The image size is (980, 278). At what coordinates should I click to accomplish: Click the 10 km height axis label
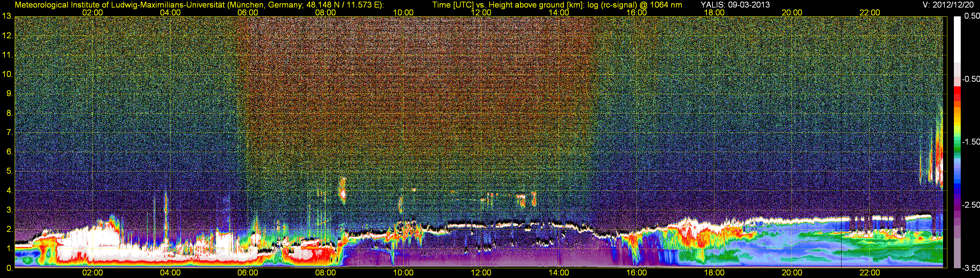(x=7, y=74)
